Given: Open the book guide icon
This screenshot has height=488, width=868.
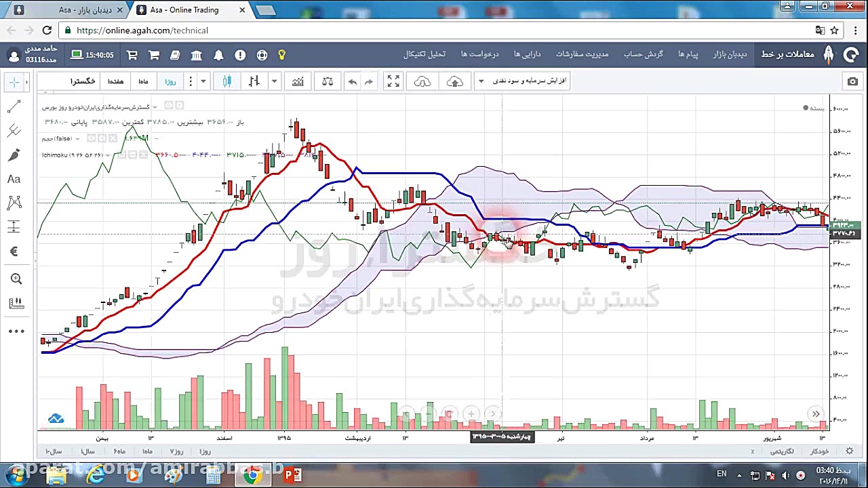Looking at the screenshot, I should [175, 55].
